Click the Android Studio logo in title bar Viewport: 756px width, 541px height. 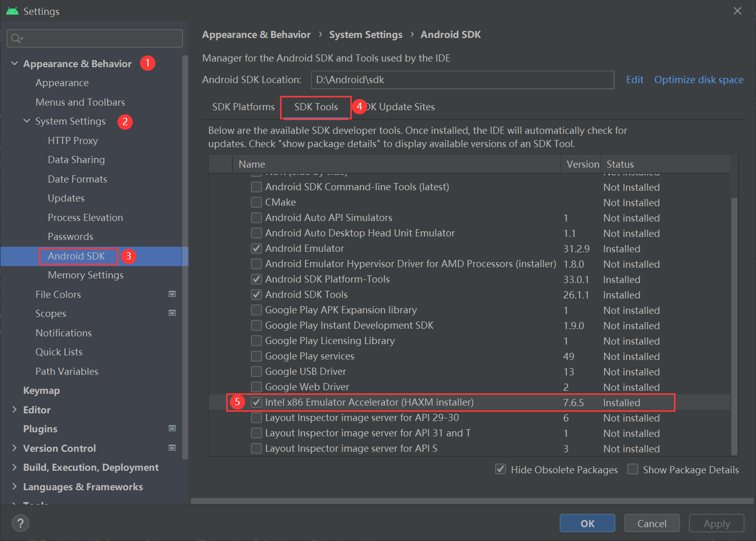point(12,11)
